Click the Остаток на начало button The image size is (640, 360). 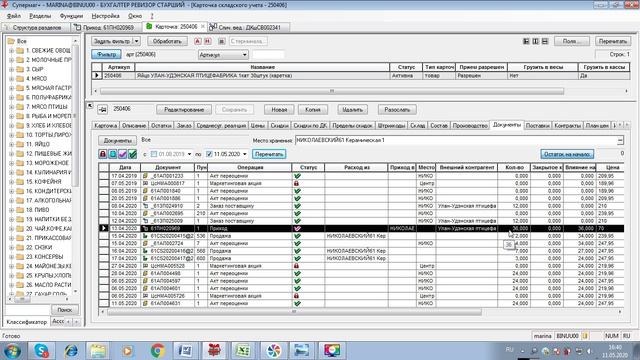(567, 154)
